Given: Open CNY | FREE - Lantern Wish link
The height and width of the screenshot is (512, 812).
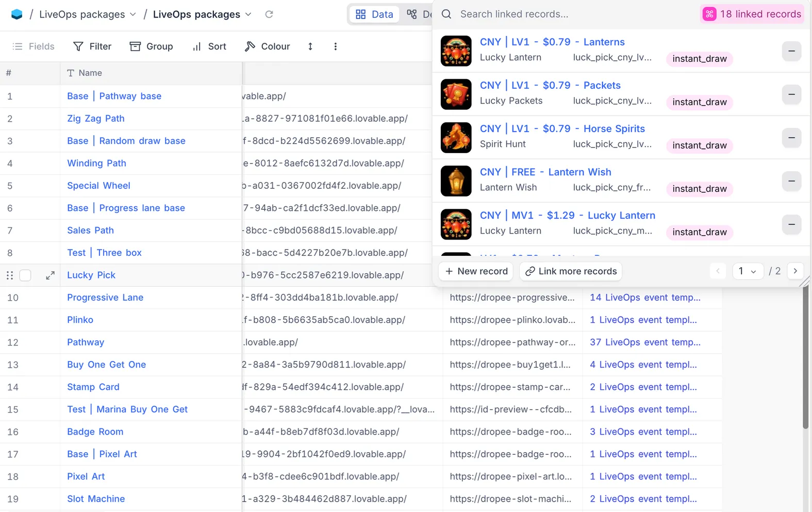Looking at the screenshot, I should 545,172.
